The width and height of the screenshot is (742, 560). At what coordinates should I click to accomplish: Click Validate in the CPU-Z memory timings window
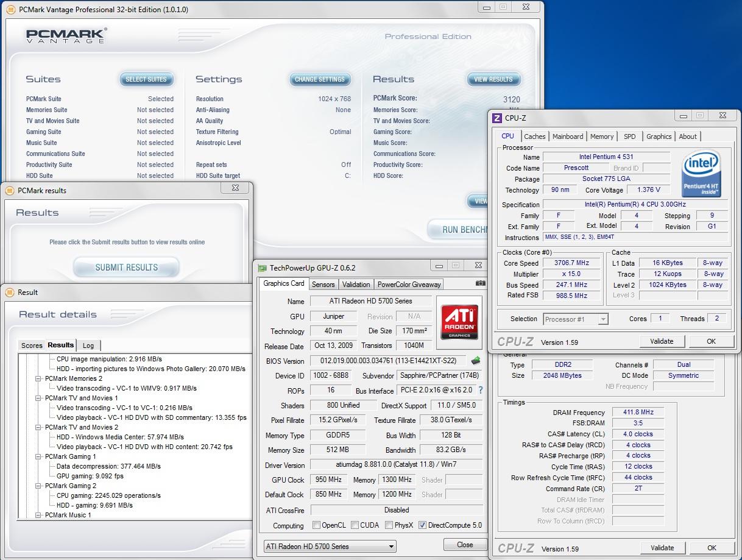pyautogui.click(x=662, y=548)
